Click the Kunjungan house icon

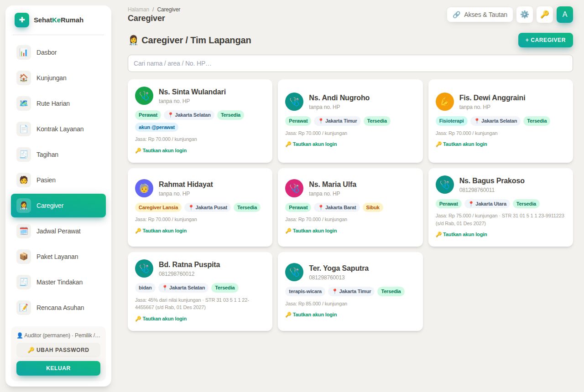24,78
